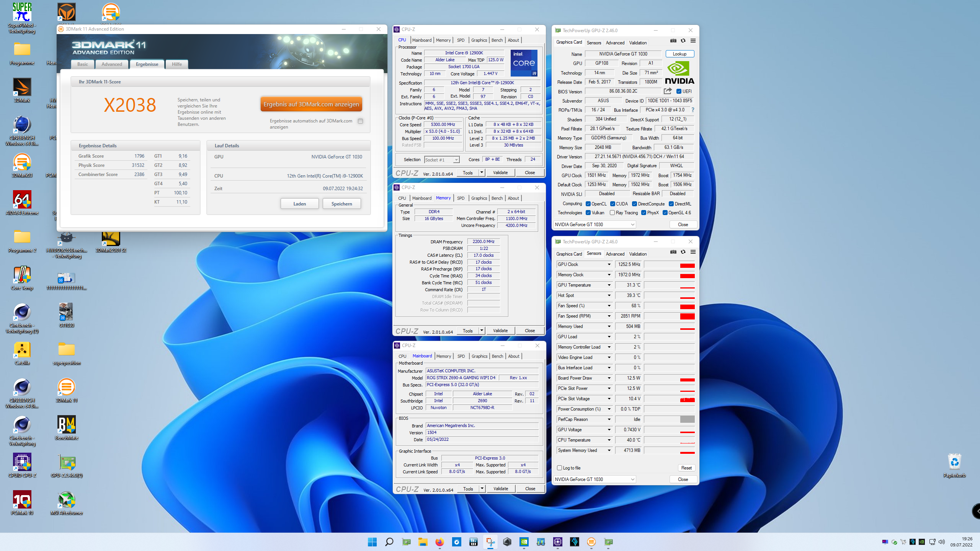Enable Log to file in GPU-Z Sensors

559,468
